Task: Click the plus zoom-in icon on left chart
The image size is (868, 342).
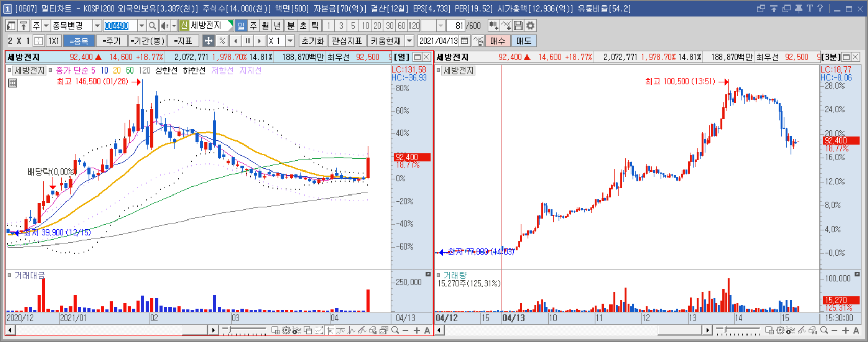Action: coord(417,331)
